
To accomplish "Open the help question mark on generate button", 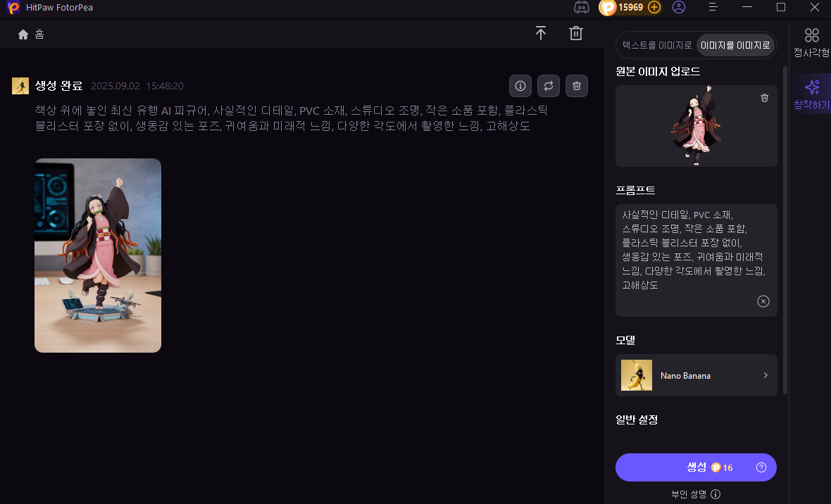I will 761,467.
